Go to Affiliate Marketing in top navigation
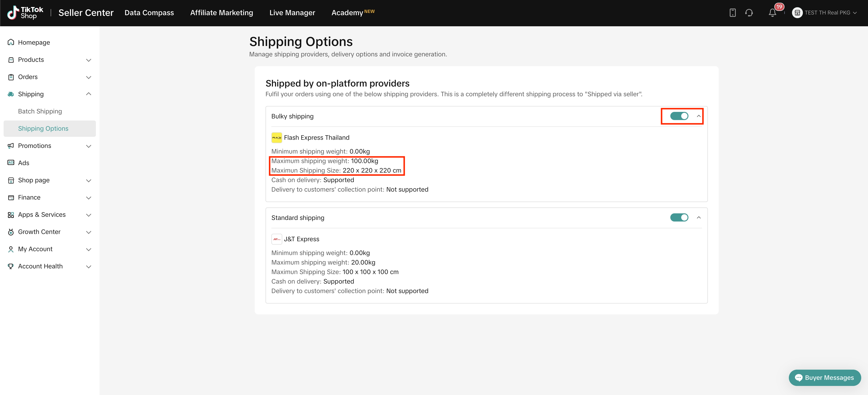Image resolution: width=868 pixels, height=395 pixels. 221,13
